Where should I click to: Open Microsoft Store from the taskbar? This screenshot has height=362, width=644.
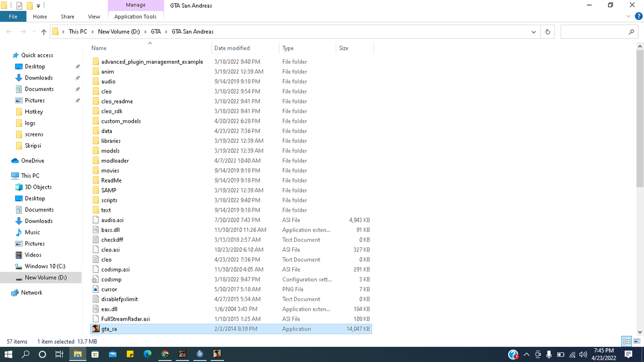[x=95, y=354]
